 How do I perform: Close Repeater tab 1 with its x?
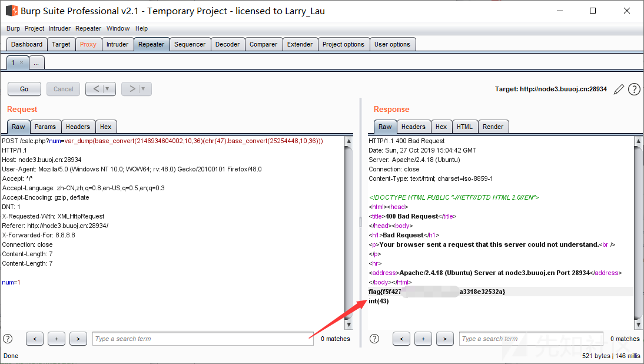pos(21,63)
